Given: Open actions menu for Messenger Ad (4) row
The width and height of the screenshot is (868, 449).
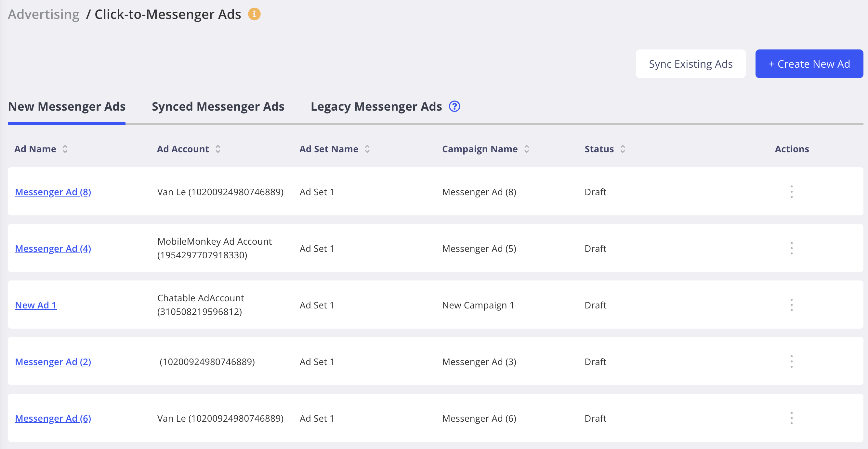Looking at the screenshot, I should coord(791,248).
